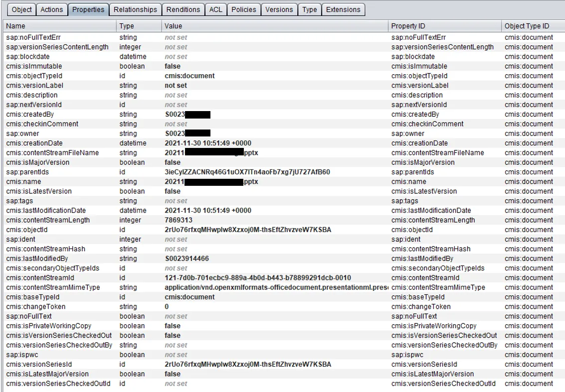Screen dimensions: 565x392
Task: Switch to the Object tab
Action: pyautogui.click(x=22, y=9)
